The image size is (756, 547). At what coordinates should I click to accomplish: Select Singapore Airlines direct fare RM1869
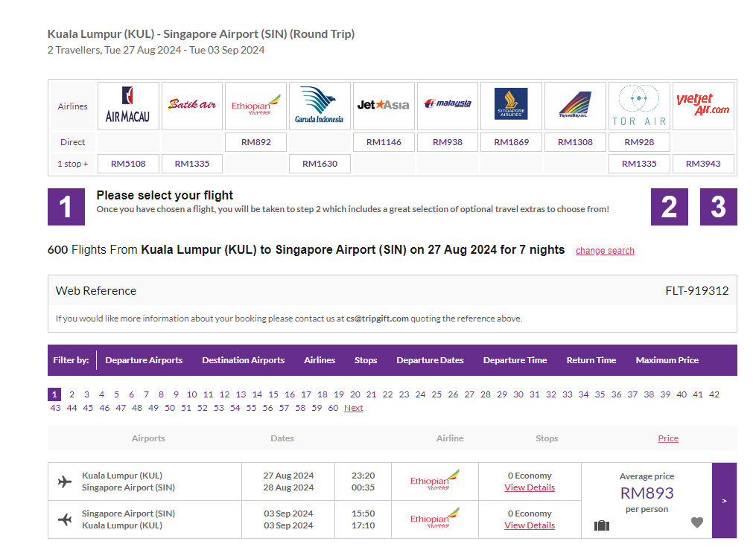point(512,142)
